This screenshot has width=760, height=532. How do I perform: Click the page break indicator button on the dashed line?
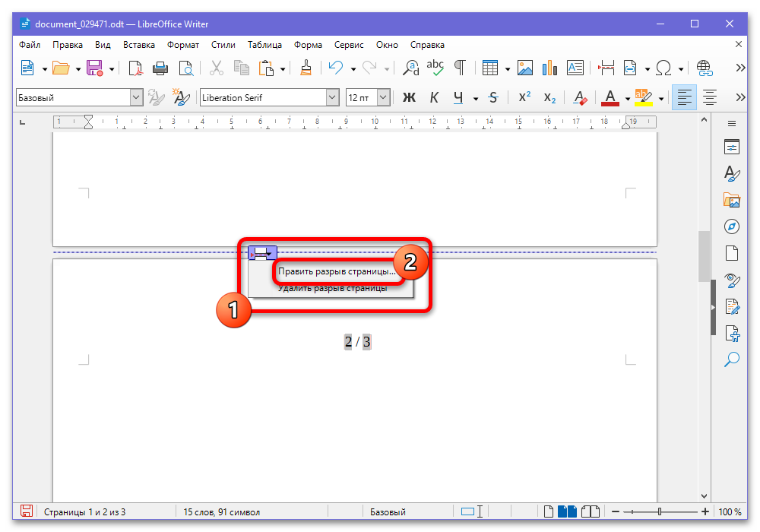coord(262,252)
